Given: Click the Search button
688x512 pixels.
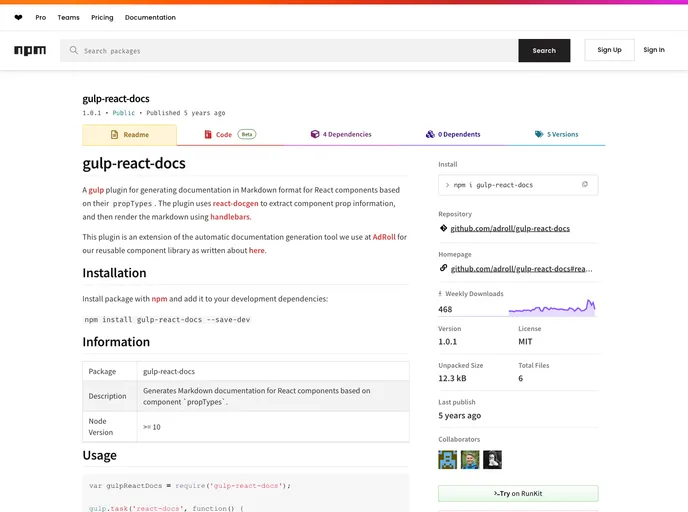Looking at the screenshot, I should (544, 50).
